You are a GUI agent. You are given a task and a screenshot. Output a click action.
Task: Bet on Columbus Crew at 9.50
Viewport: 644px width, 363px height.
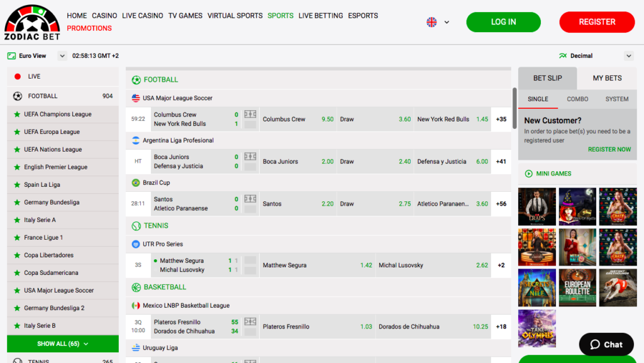(x=298, y=119)
